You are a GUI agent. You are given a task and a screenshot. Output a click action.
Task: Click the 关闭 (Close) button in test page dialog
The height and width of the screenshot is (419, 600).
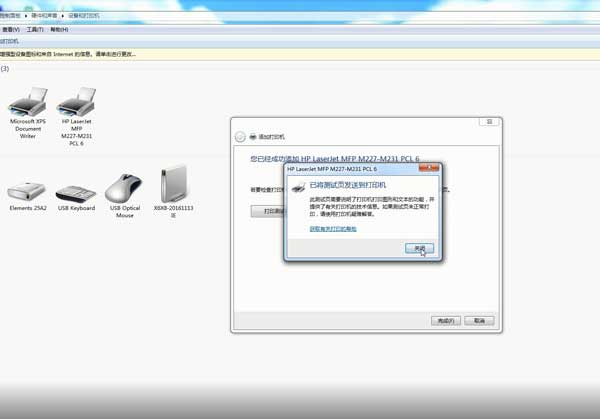coord(419,248)
